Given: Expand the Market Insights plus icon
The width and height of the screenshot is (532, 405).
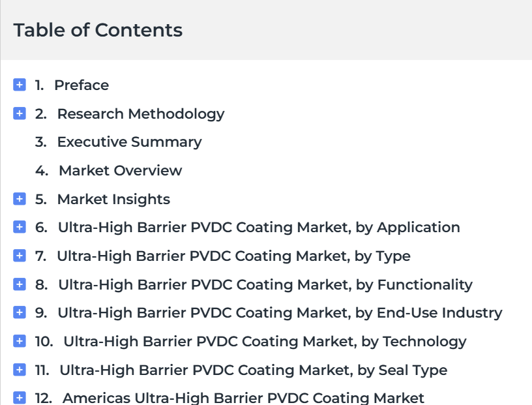Looking at the screenshot, I should (x=20, y=199).
